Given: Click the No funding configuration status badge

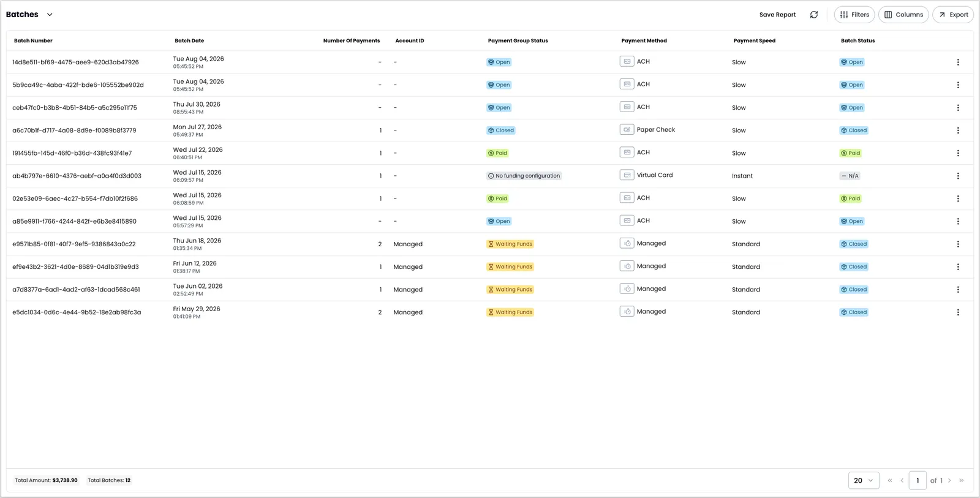Looking at the screenshot, I should coord(524,176).
